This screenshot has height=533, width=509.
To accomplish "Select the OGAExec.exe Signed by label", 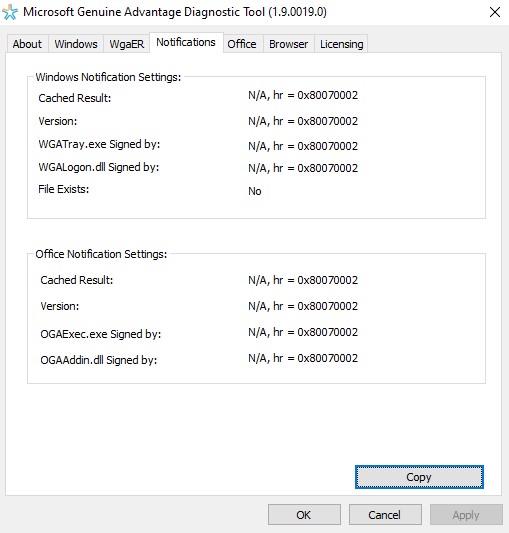I will click(101, 334).
